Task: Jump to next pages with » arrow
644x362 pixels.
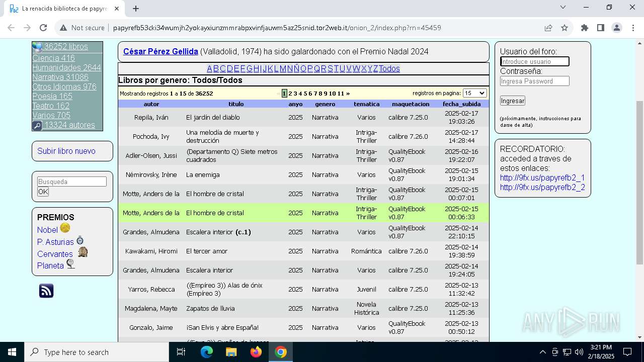Action: click(x=348, y=94)
